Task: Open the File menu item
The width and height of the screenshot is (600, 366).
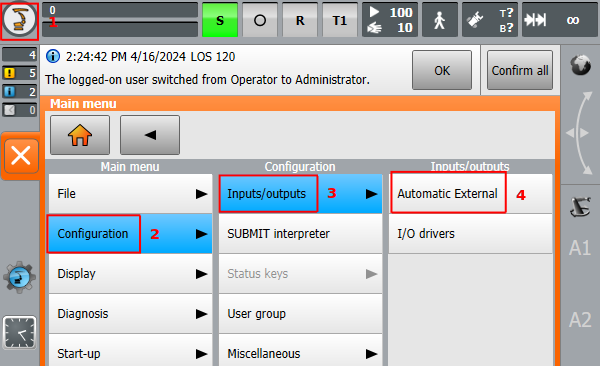Action: 130,194
